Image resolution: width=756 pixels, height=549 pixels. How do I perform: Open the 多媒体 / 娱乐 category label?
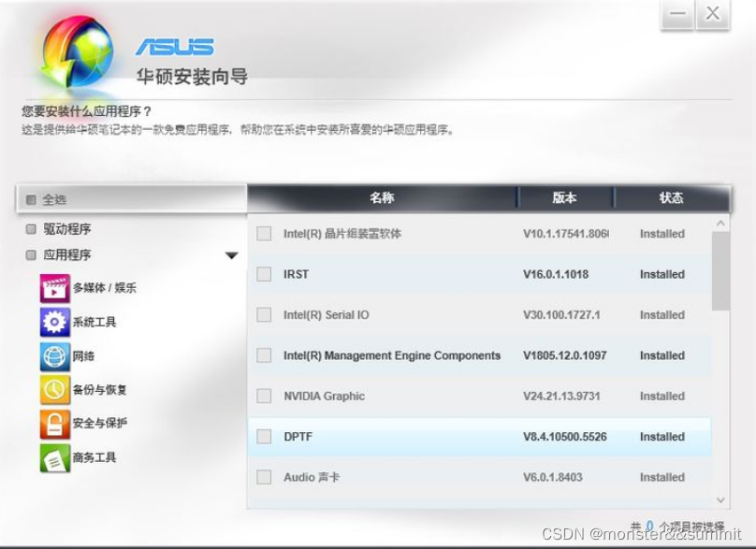tap(105, 288)
